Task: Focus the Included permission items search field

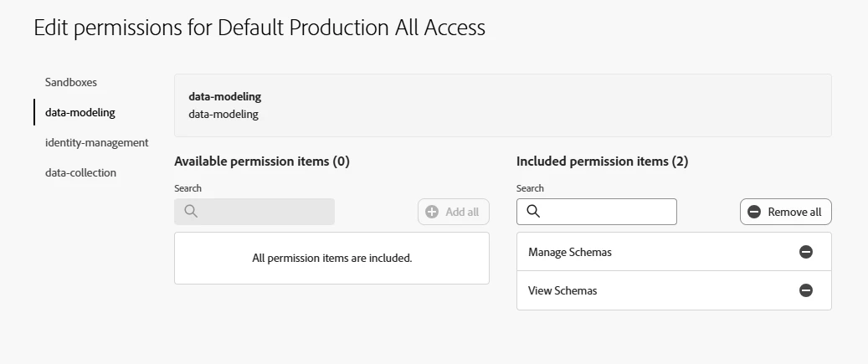Action: [607, 212]
